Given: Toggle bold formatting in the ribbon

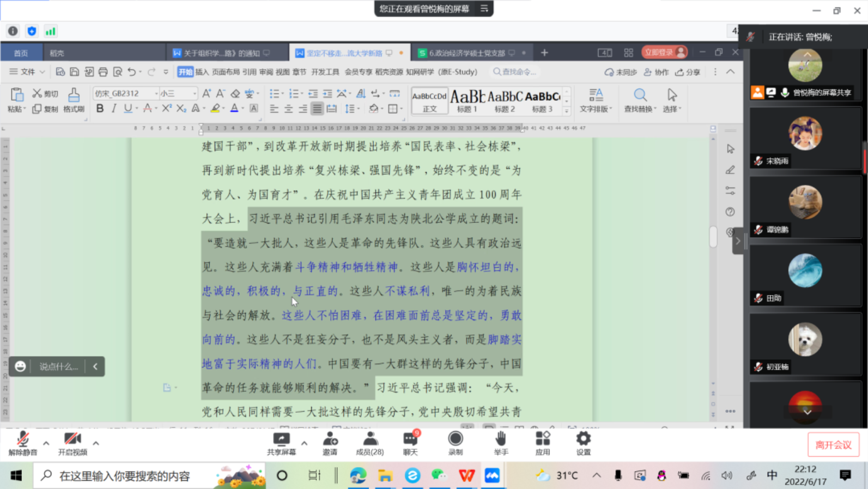Looking at the screenshot, I should (x=100, y=108).
